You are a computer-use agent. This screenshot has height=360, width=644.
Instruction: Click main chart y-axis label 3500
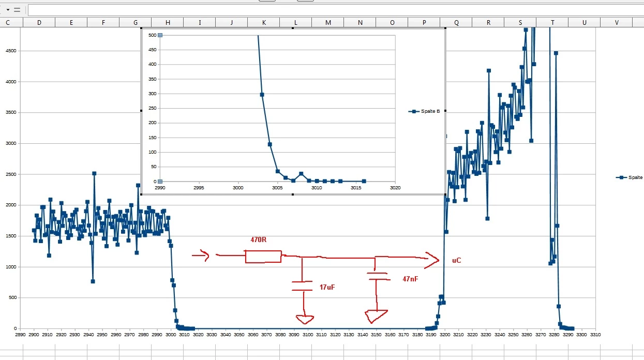pos(11,113)
